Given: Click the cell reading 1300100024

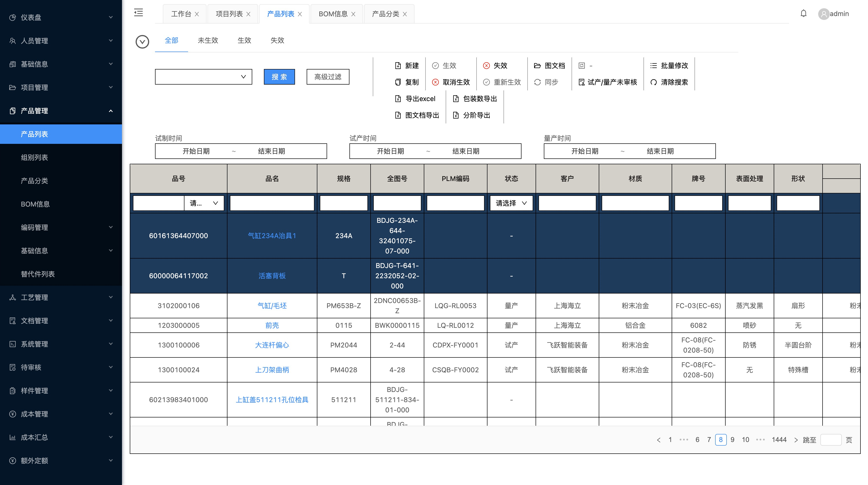Looking at the screenshot, I should click(179, 370).
